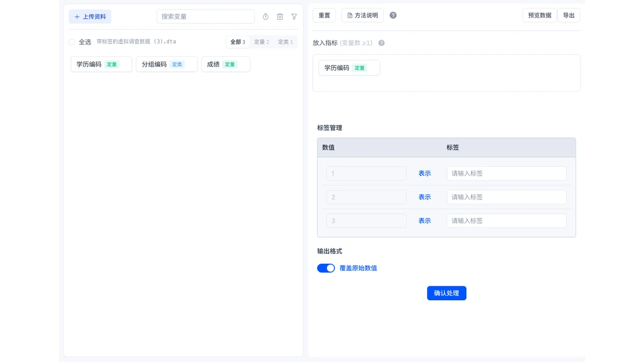This screenshot has height=362, width=644.
Task: Open 方法说明 document button
Action: click(x=362, y=16)
